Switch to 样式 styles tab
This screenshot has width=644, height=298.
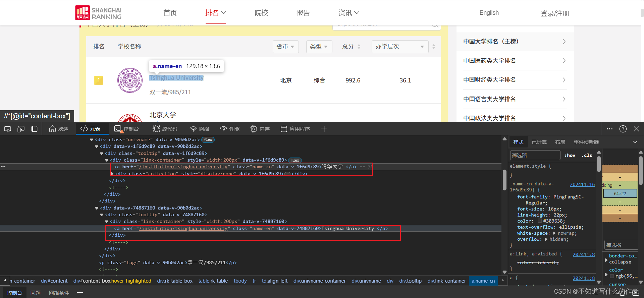pyautogui.click(x=518, y=142)
